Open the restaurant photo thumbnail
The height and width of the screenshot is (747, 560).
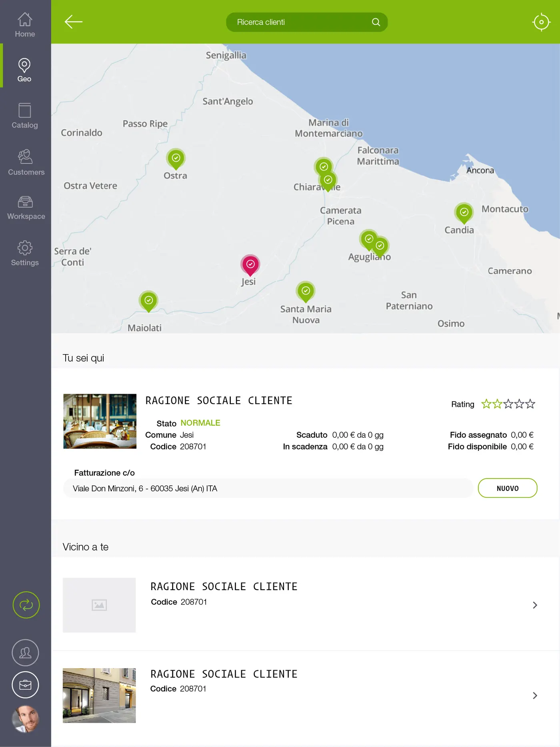pos(100,421)
